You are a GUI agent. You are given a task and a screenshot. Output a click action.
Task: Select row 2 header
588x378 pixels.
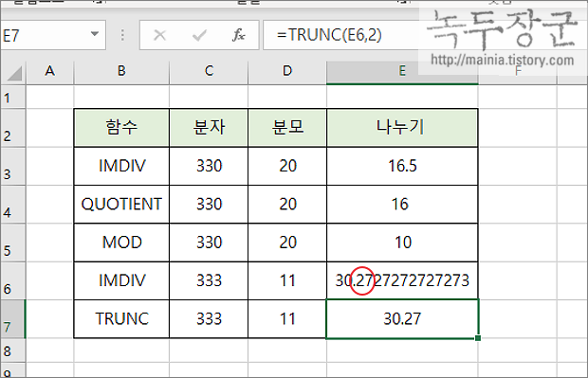12,128
